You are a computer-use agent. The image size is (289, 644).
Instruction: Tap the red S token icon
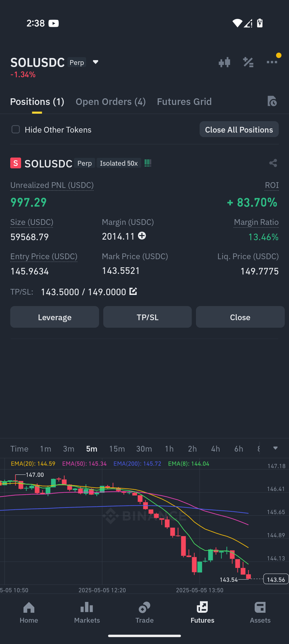point(16,163)
